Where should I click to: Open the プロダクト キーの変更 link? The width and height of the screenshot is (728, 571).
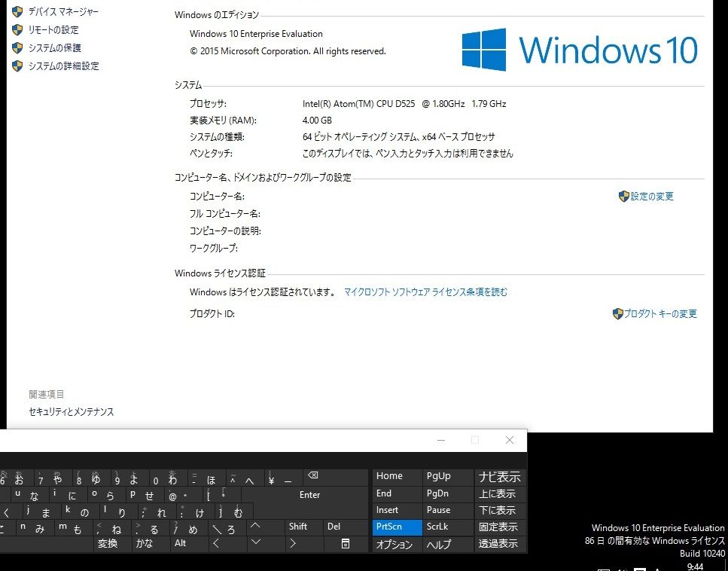(659, 314)
